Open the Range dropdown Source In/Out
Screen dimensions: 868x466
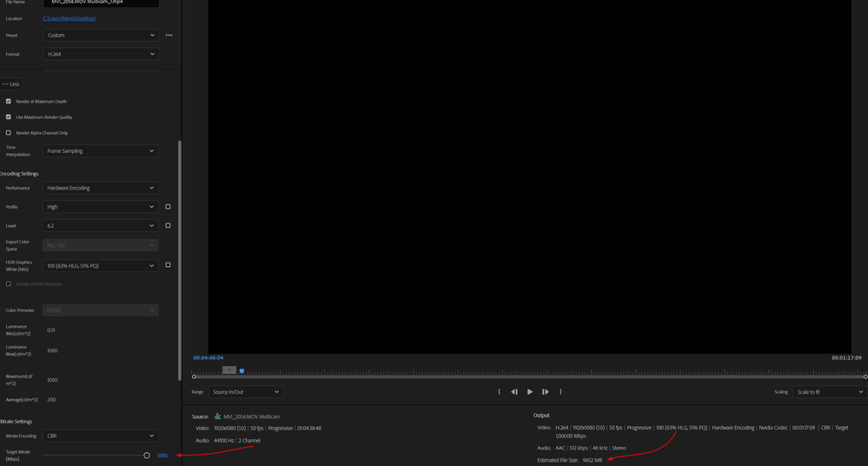246,392
